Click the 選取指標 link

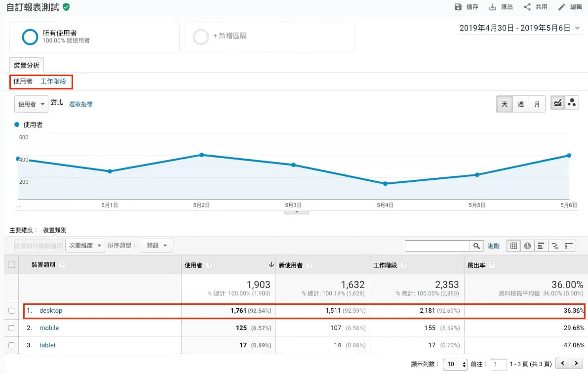80,104
